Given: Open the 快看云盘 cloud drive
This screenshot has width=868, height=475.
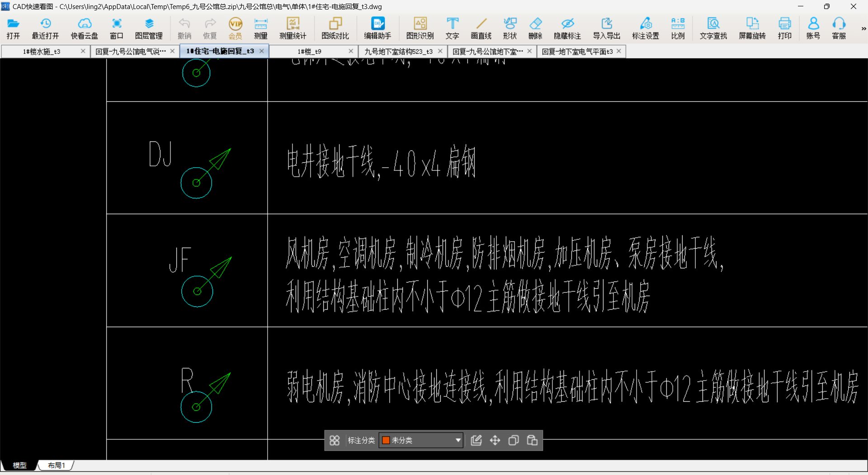Looking at the screenshot, I should 85,28.
